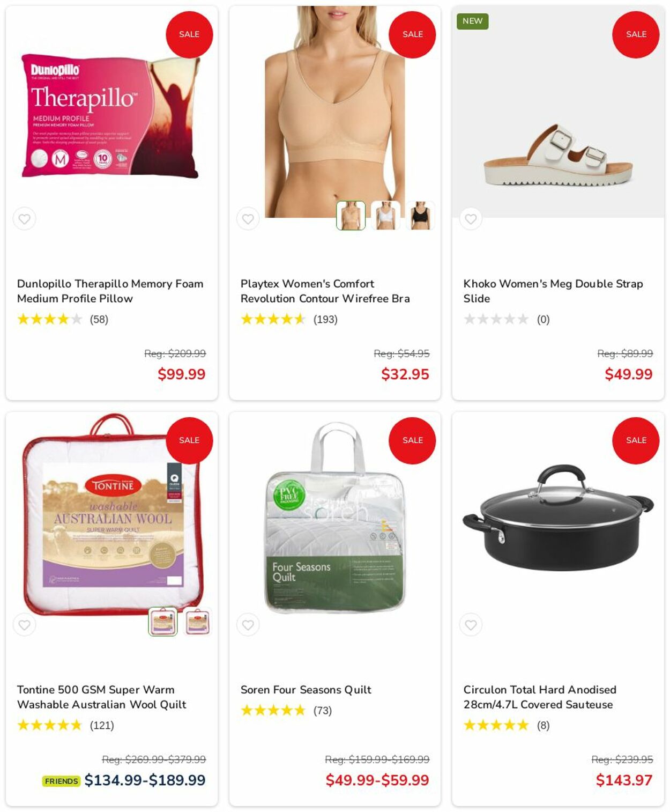Heart the Tontine Australian Wool Quilt
Image resolution: width=670 pixels, height=812 pixels.
24,625
